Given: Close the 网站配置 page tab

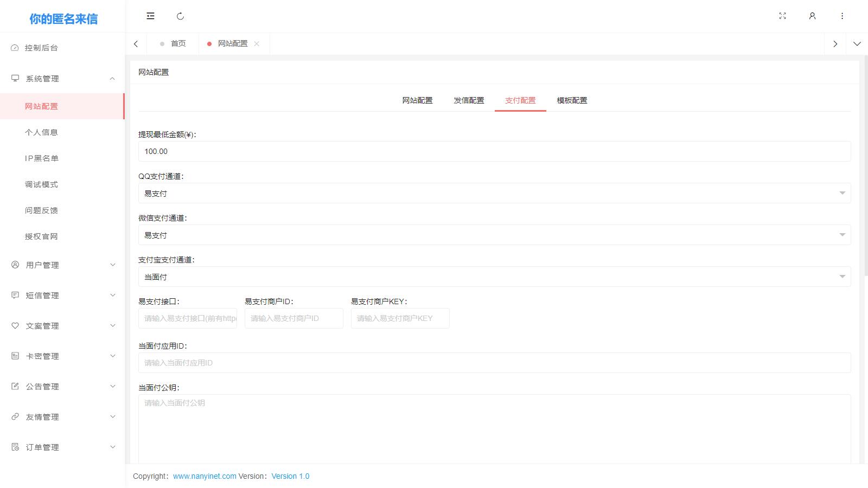Looking at the screenshot, I should (257, 44).
